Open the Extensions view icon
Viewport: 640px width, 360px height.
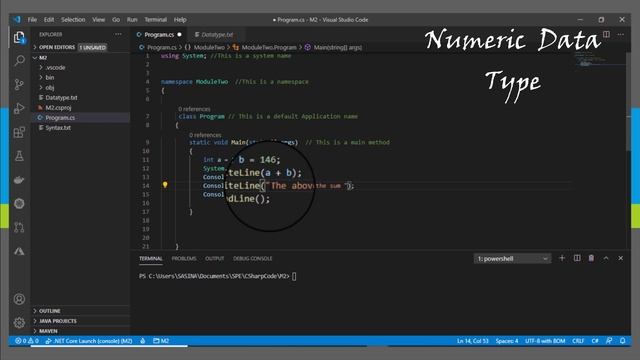click(19, 132)
